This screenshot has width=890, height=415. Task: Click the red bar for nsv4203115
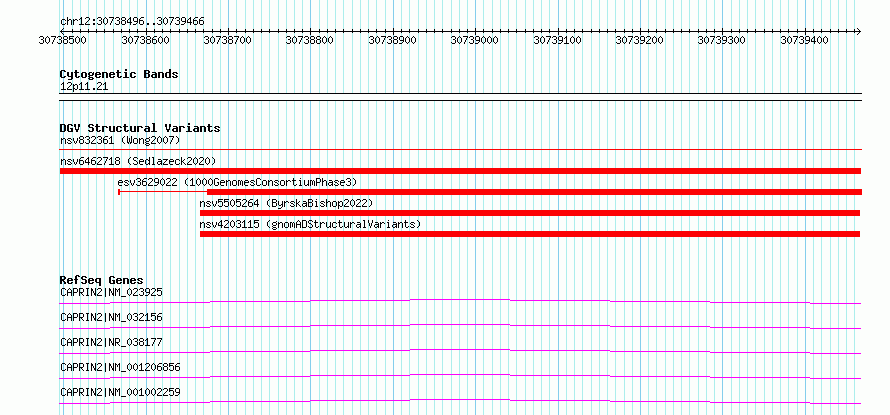(x=530, y=234)
